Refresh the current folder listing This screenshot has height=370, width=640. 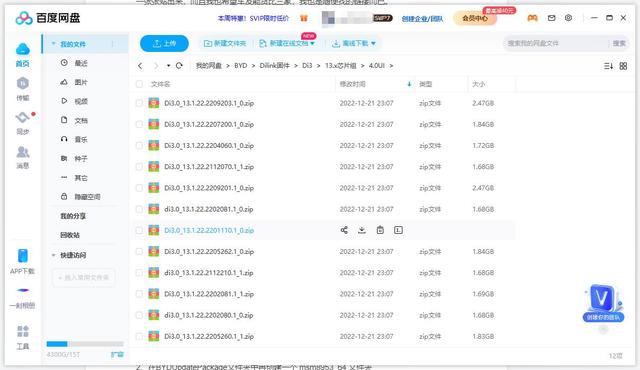pos(179,66)
